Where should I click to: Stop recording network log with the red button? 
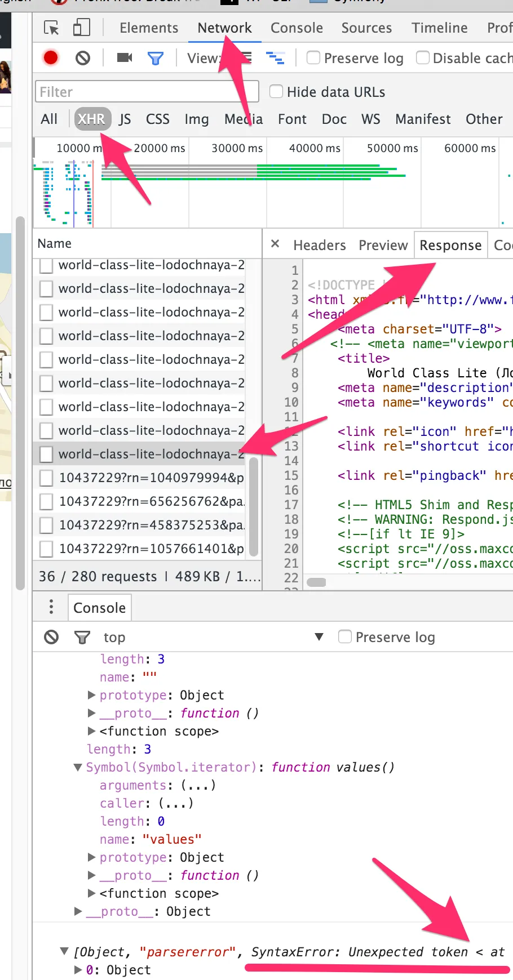coord(51,57)
